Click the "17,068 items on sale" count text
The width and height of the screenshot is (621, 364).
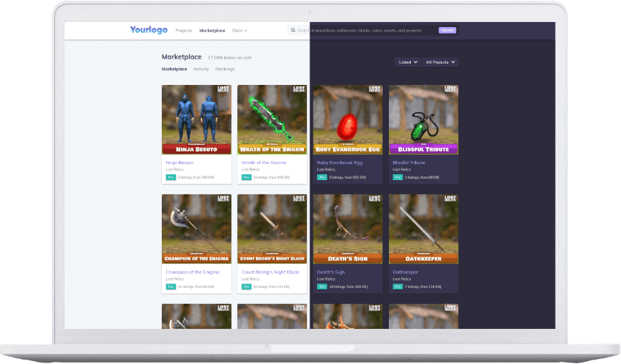click(x=230, y=58)
